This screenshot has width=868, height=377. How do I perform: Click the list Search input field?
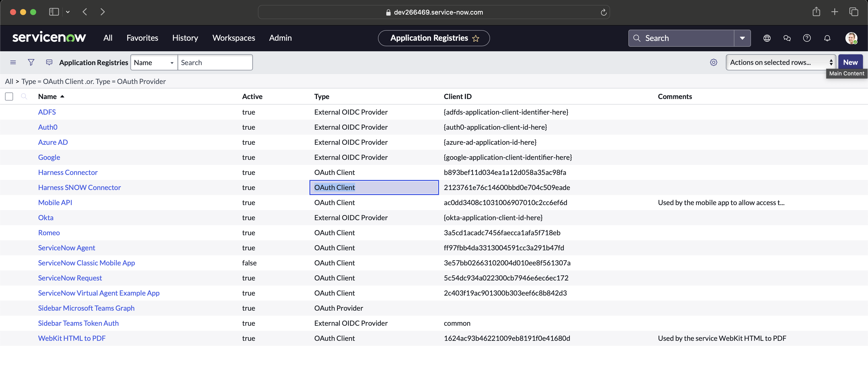[215, 62]
